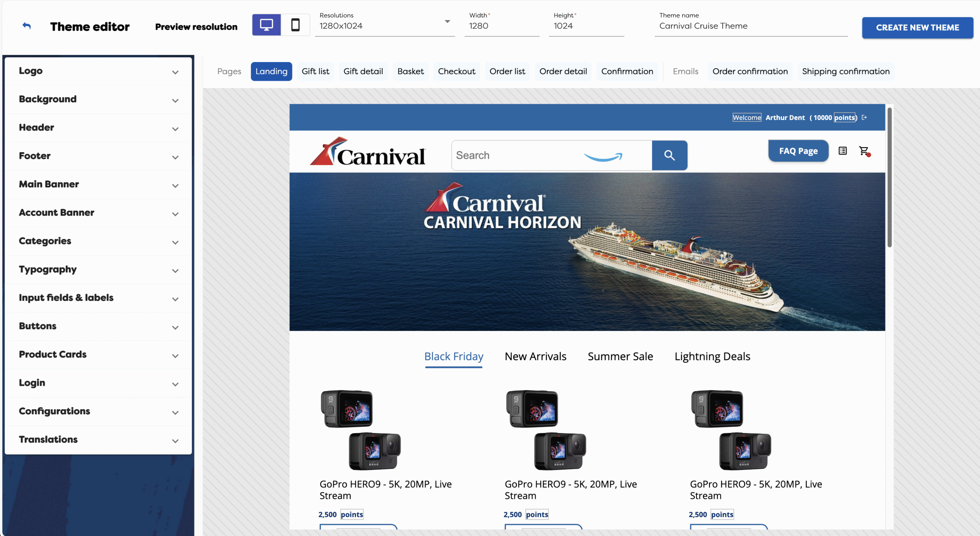Switch to the Checkout page tab
This screenshot has height=536, width=980.
point(456,71)
